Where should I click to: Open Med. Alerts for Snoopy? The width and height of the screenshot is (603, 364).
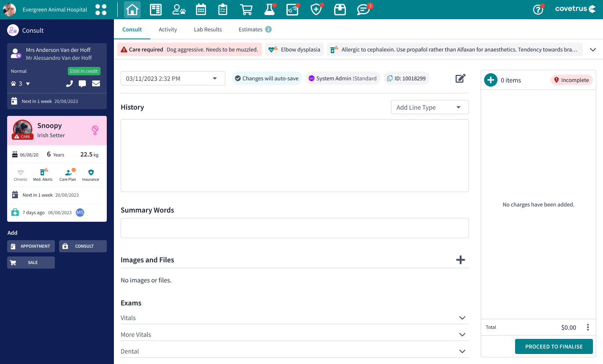(43, 175)
